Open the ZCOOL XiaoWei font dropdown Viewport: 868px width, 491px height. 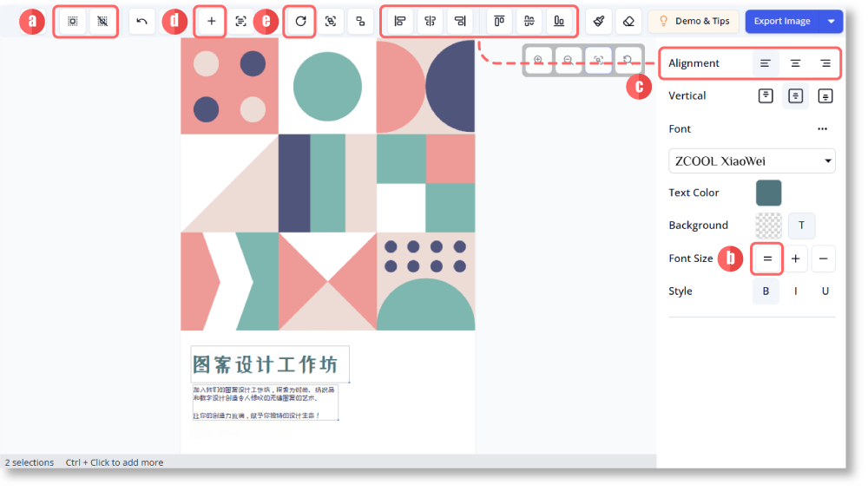tap(752, 161)
